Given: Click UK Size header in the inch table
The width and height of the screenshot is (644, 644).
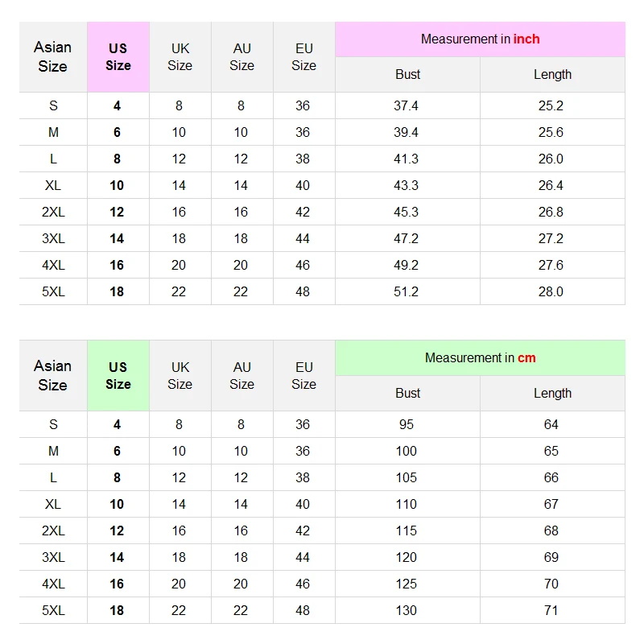Looking at the screenshot, I should coord(180,56).
